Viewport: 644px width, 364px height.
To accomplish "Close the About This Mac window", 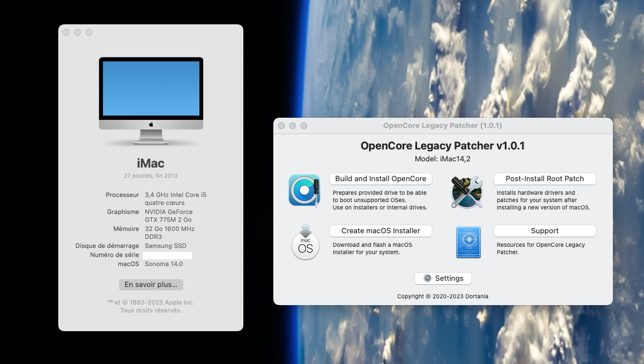I will [x=66, y=32].
